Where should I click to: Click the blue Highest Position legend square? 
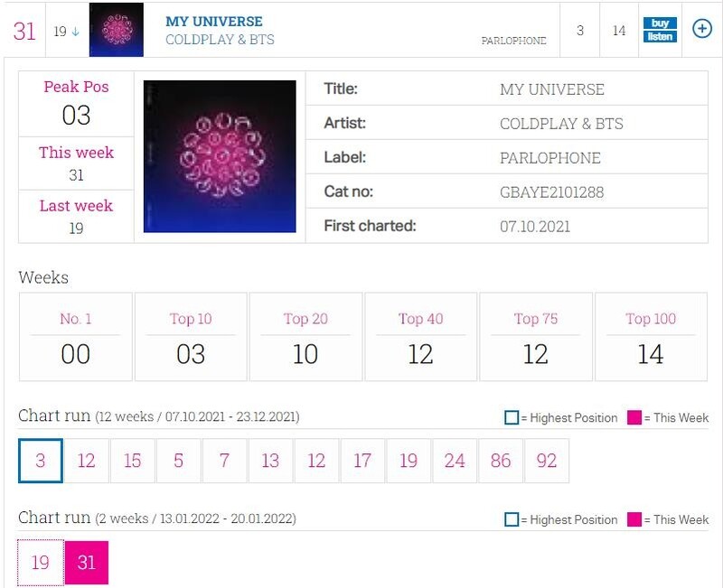[512, 417]
